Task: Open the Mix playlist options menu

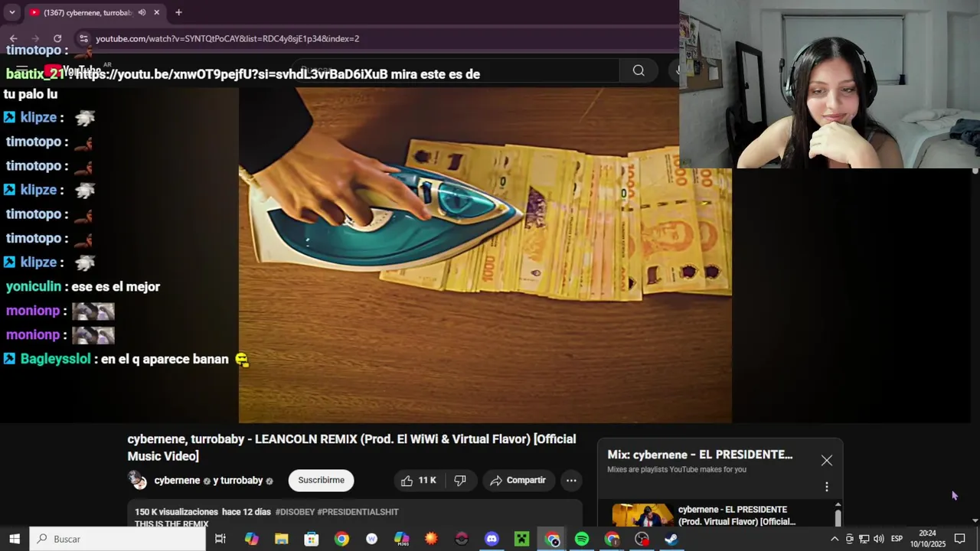Action: pyautogui.click(x=827, y=487)
